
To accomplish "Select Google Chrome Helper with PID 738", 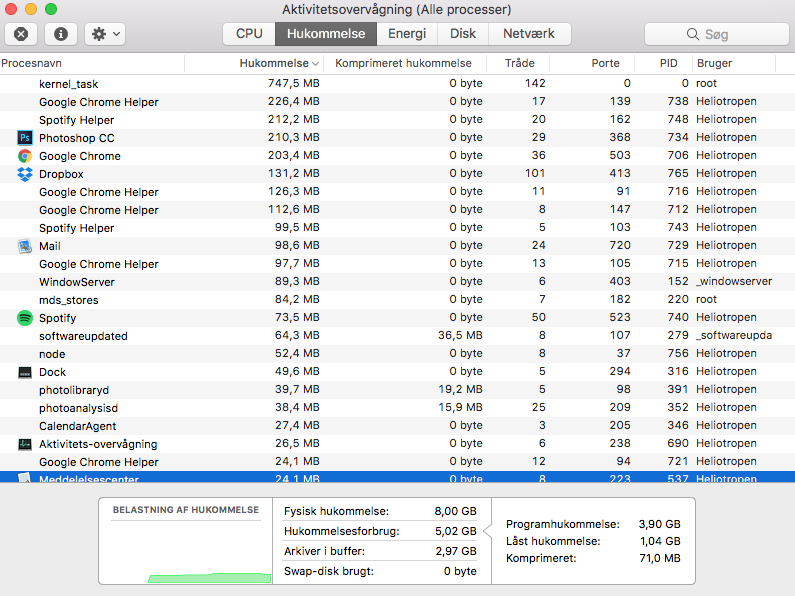I will (398, 102).
